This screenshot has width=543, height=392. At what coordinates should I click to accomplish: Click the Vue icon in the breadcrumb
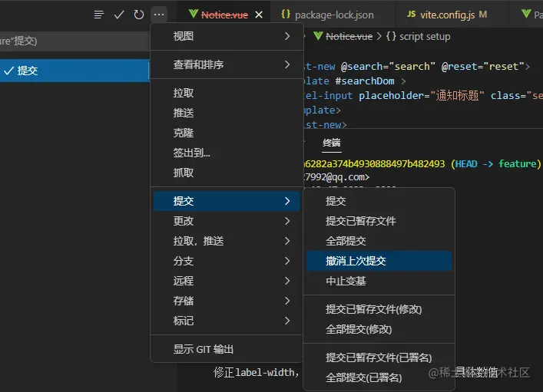coord(318,36)
